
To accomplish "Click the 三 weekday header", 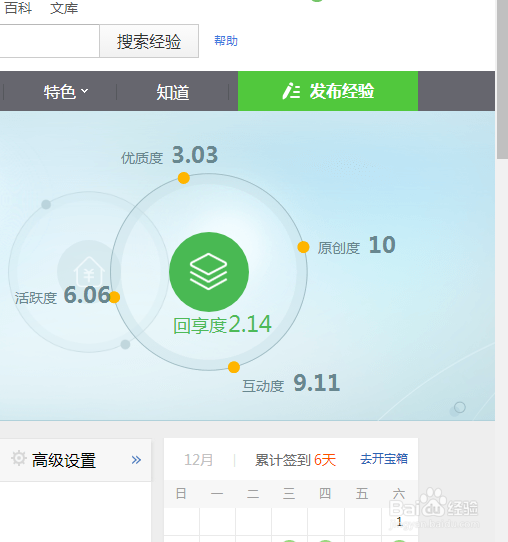I will 289,494.
